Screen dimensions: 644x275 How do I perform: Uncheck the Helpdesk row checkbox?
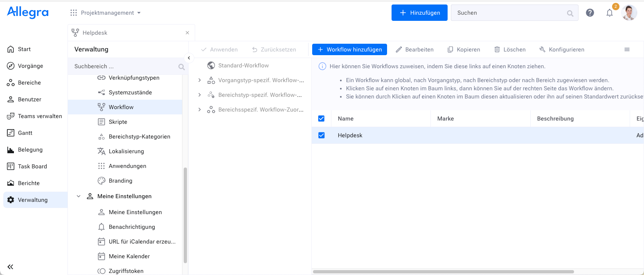(x=321, y=135)
